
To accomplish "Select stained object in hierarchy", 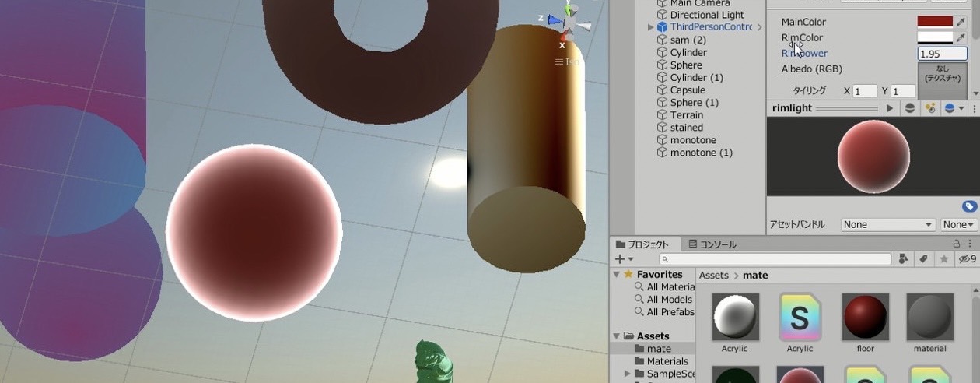I will 686,127.
